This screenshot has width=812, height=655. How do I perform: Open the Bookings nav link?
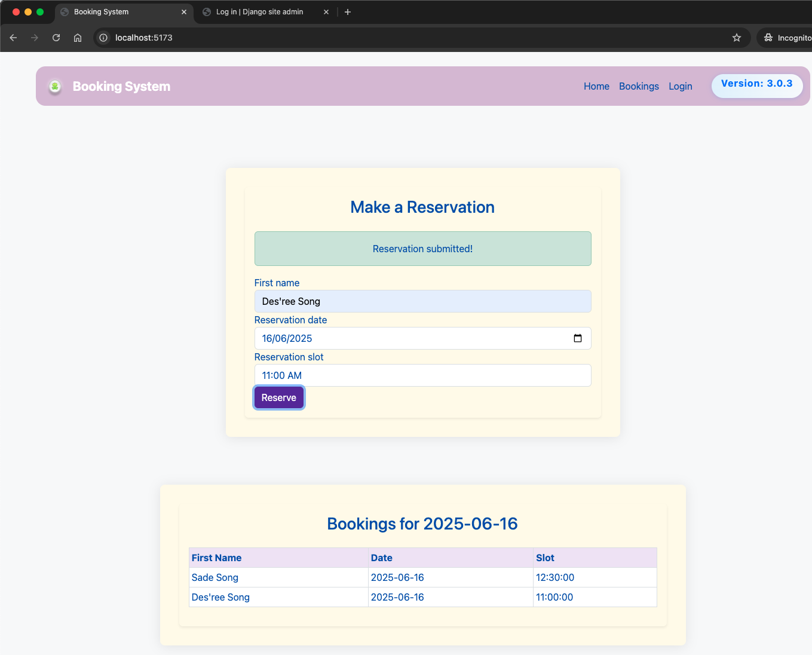(x=639, y=86)
